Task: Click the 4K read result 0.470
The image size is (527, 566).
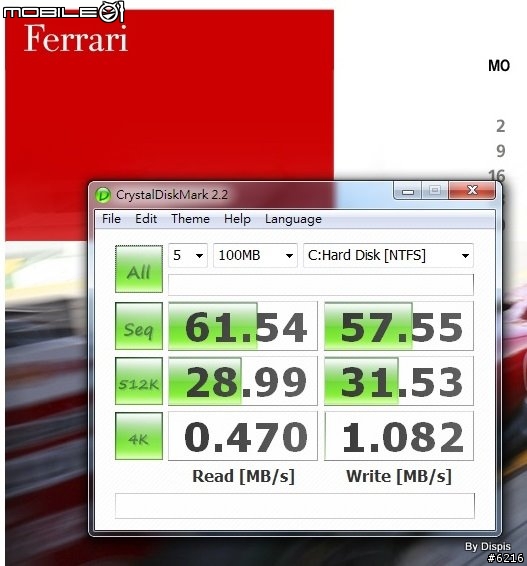Action: pyautogui.click(x=243, y=436)
